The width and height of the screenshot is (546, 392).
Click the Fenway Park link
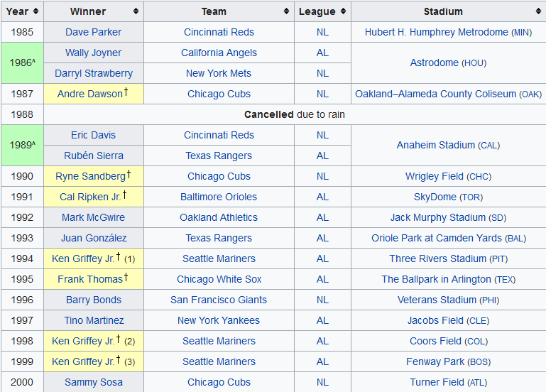435,361
